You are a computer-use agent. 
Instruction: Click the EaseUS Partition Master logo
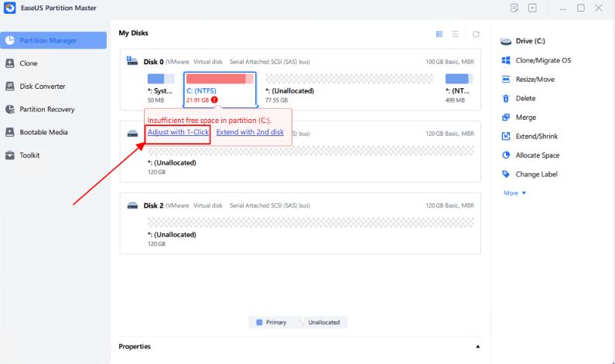10,8
